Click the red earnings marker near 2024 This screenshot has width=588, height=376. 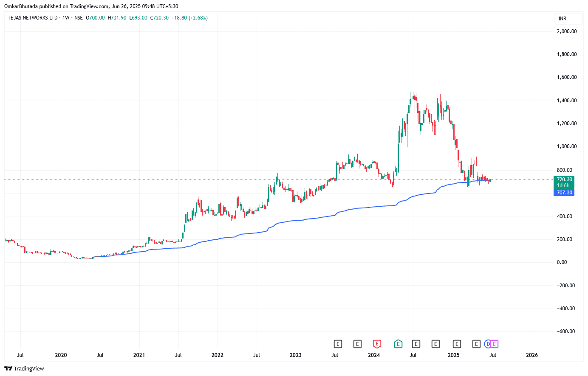[x=377, y=344]
